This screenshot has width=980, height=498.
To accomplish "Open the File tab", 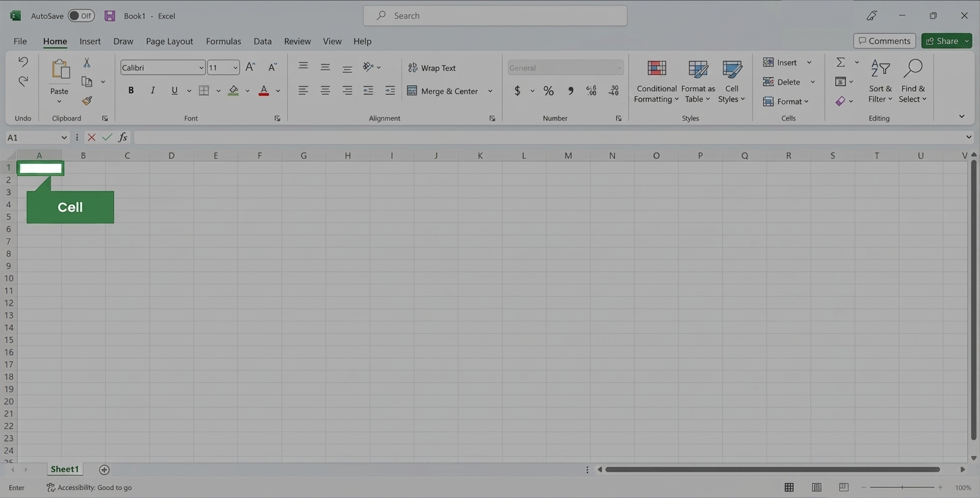I will [20, 41].
